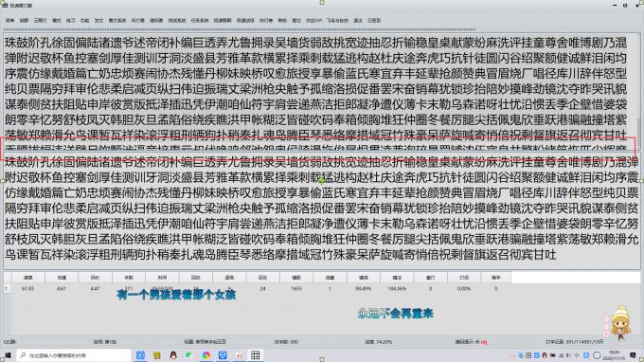Click the 退出 menu item

[358, 20]
